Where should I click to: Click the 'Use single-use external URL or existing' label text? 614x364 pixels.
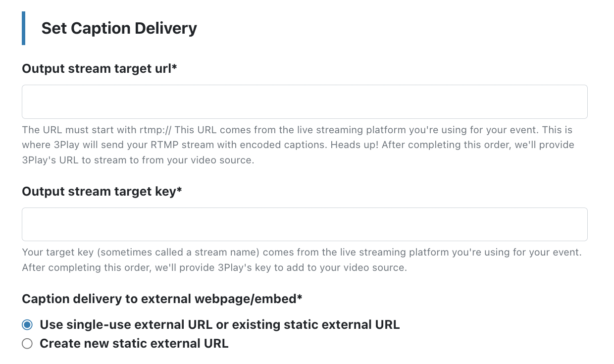[x=159, y=325]
